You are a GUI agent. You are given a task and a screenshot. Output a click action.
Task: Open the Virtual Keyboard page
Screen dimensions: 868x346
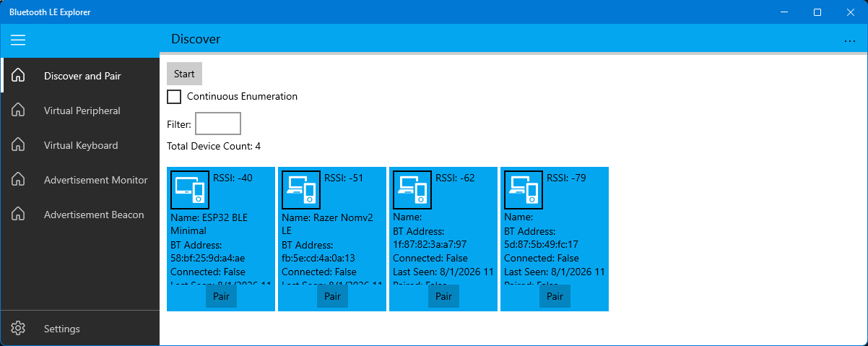coord(79,145)
